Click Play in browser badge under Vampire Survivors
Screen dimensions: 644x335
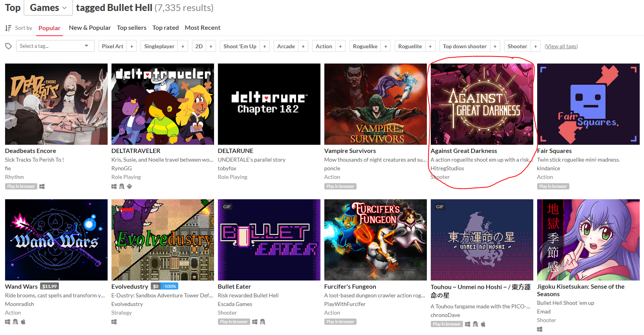(x=340, y=186)
